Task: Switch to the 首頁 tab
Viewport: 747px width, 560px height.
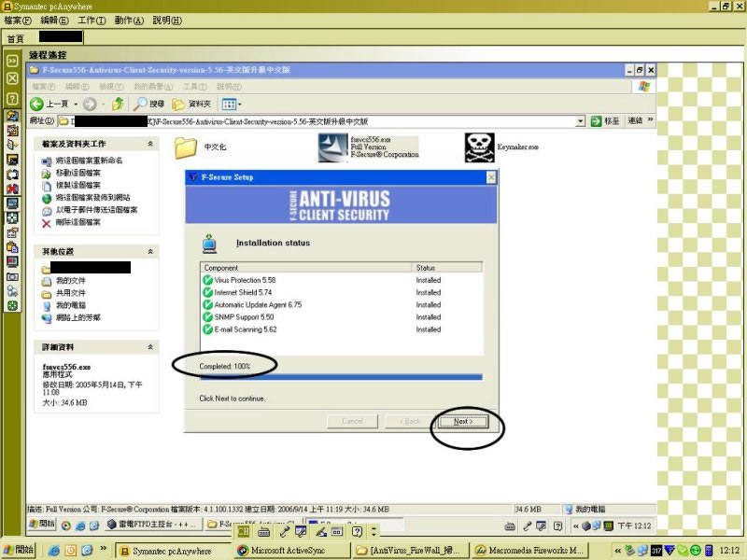Action: (x=15, y=38)
